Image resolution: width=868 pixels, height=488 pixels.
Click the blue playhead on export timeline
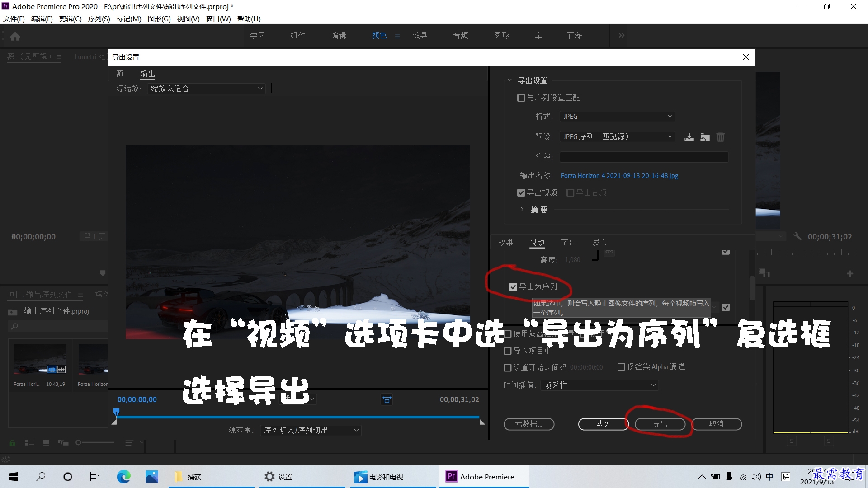pos(116,412)
